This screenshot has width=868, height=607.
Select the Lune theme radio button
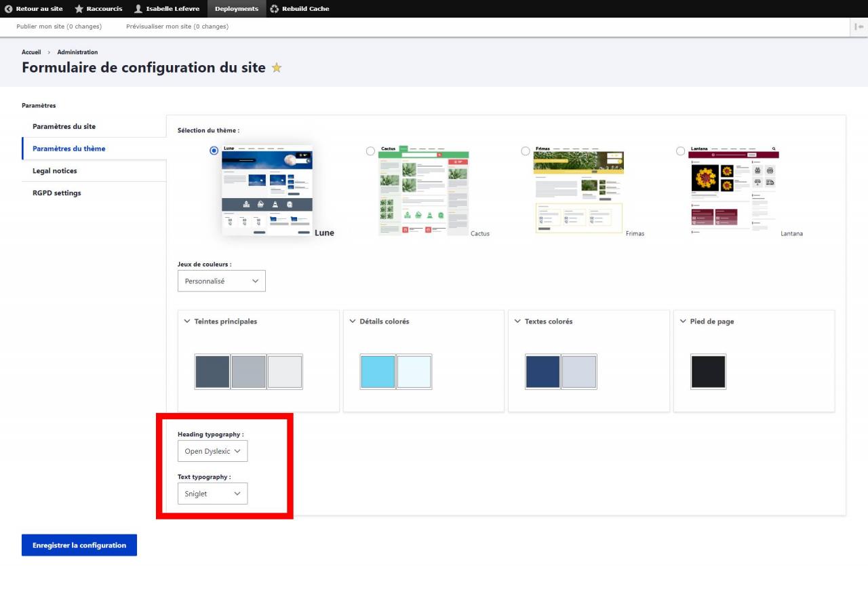coord(214,151)
